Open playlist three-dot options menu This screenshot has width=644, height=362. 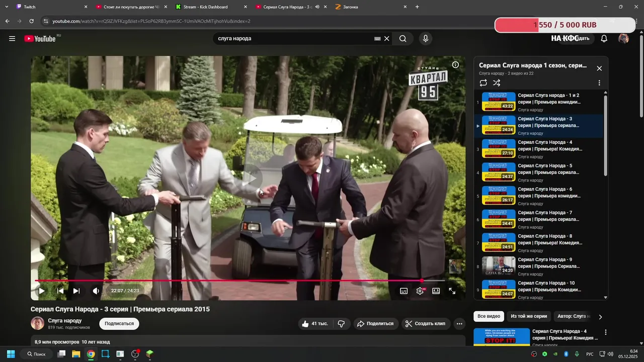tap(599, 83)
